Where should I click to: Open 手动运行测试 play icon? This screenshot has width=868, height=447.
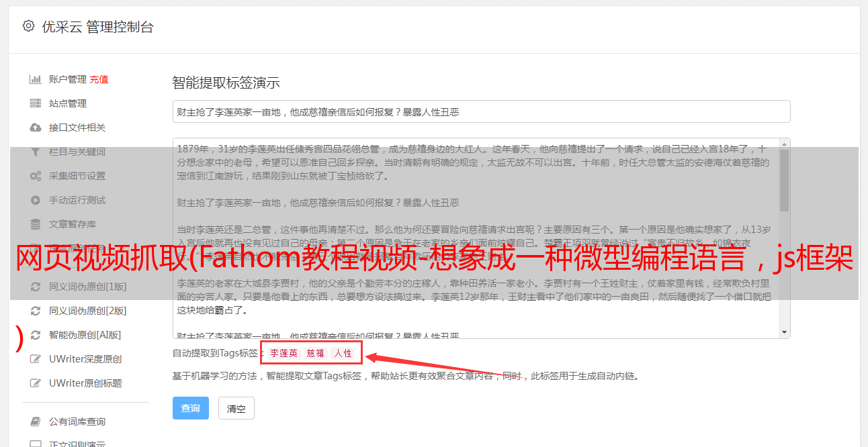click(36, 200)
